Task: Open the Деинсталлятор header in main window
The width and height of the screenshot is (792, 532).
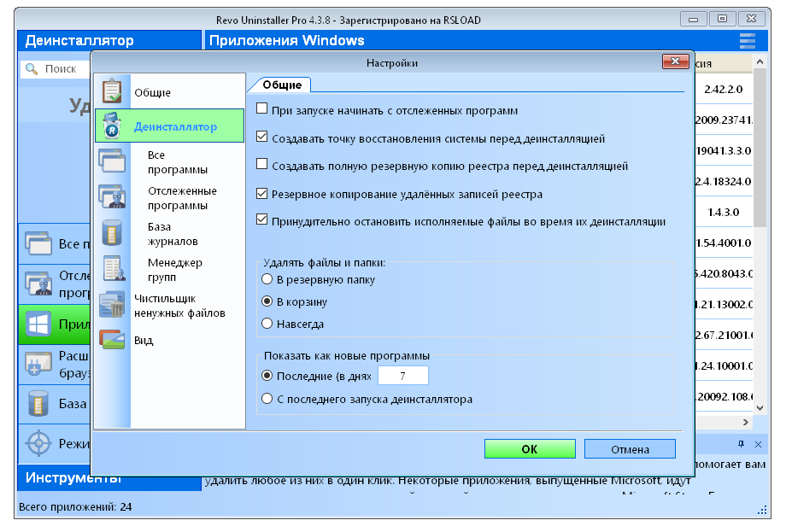Action: (109, 40)
